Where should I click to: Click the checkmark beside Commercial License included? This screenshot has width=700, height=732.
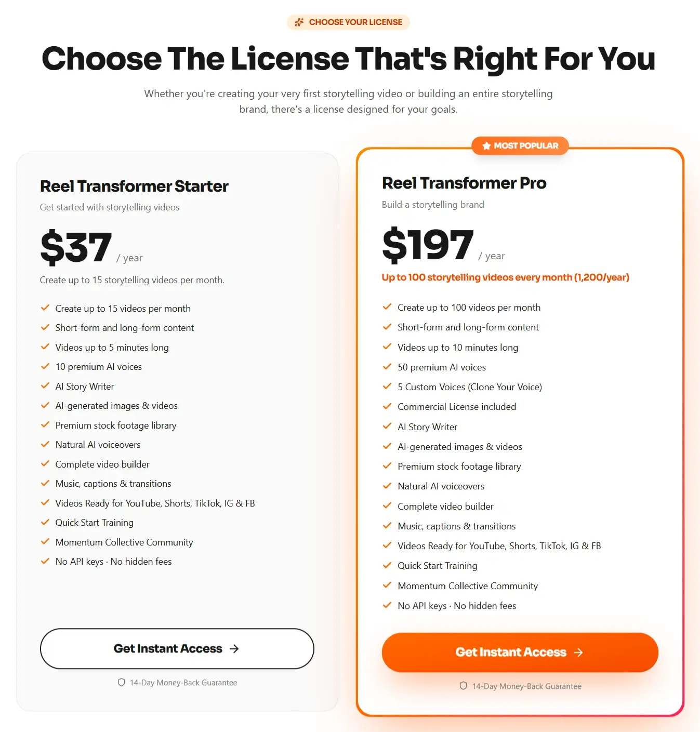pyautogui.click(x=387, y=406)
